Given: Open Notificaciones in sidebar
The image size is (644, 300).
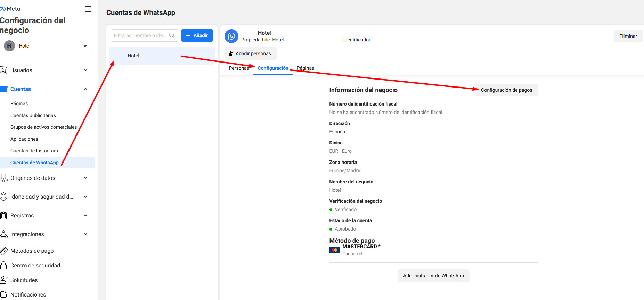Looking at the screenshot, I should pyautogui.click(x=28, y=294).
